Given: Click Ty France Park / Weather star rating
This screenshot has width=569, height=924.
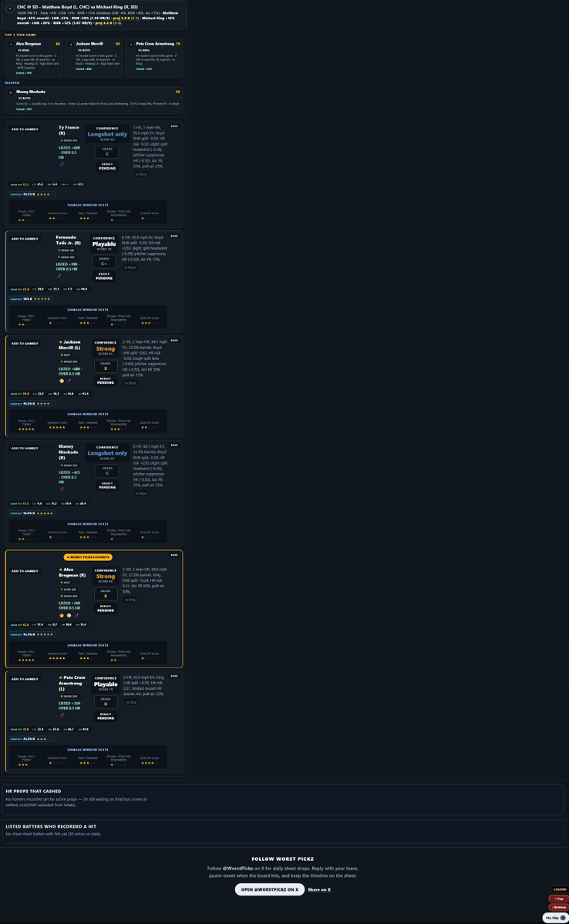Looking at the screenshot, I should [x=88, y=219].
